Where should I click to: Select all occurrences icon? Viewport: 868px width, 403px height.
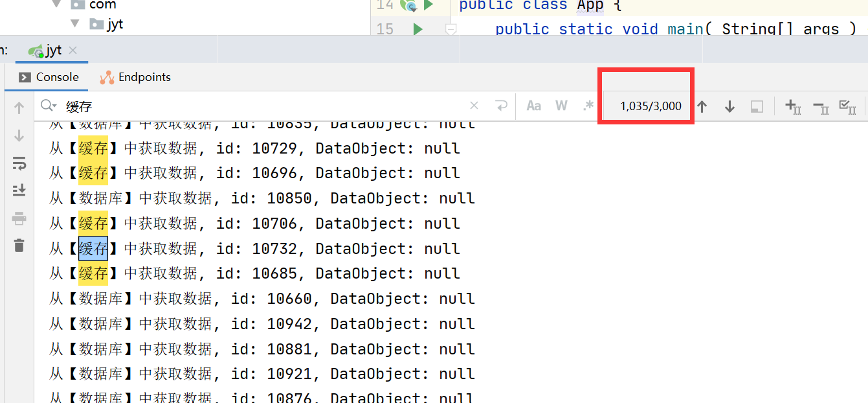[847, 106]
